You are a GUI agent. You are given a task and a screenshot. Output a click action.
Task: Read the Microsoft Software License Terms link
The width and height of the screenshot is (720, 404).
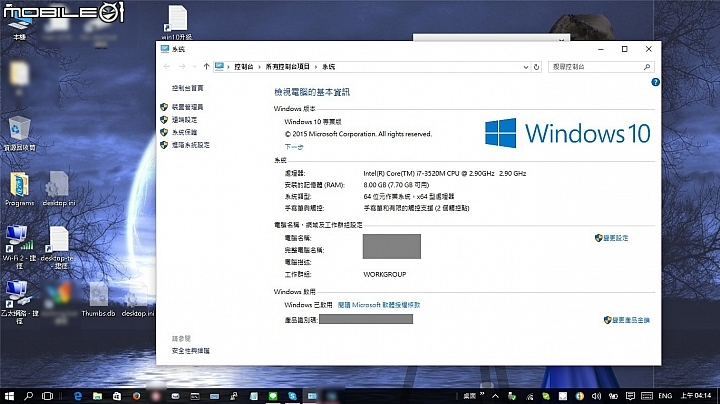[379, 305]
